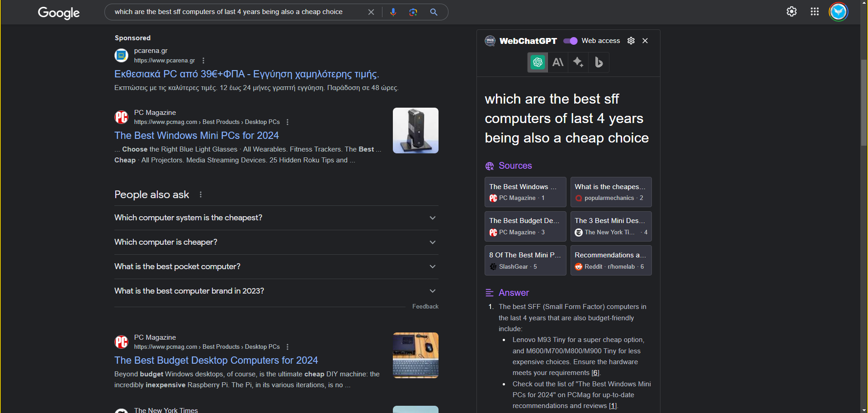Select the ChatGPT provider tab

(x=538, y=62)
